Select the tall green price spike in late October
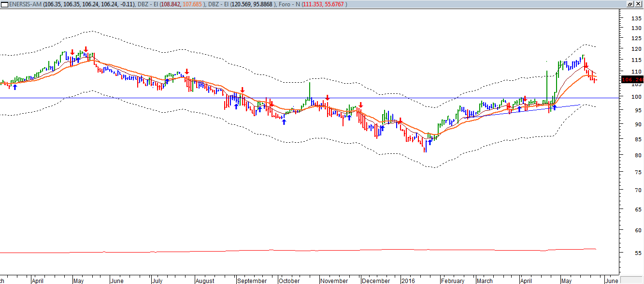Viewport: 644px width, 284px height. (310, 90)
